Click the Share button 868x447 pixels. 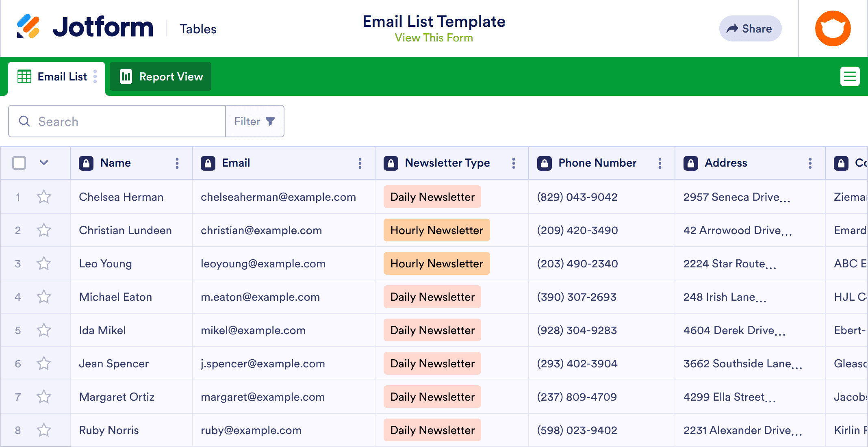pyautogui.click(x=750, y=28)
